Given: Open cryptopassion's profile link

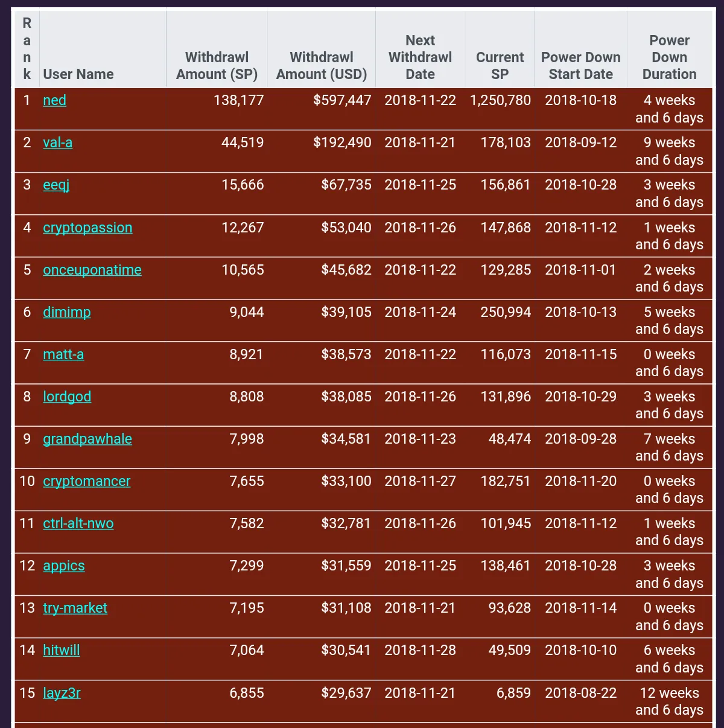Looking at the screenshot, I should (87, 228).
